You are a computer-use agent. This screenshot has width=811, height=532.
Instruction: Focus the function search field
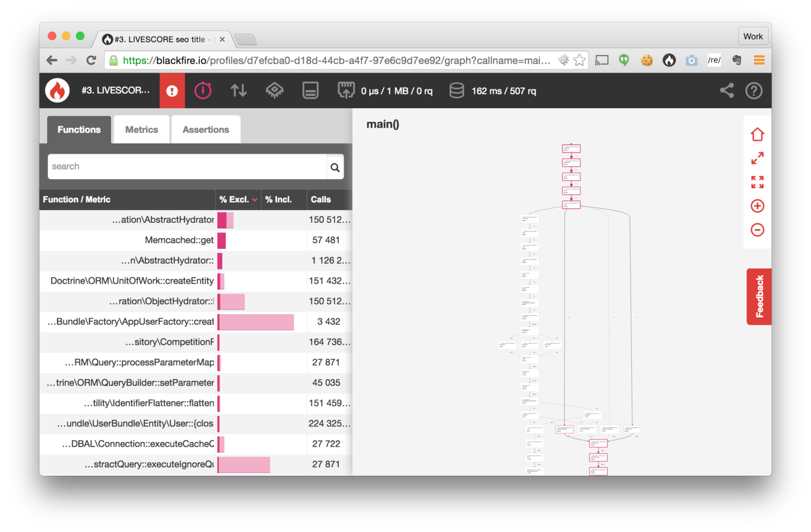click(188, 167)
